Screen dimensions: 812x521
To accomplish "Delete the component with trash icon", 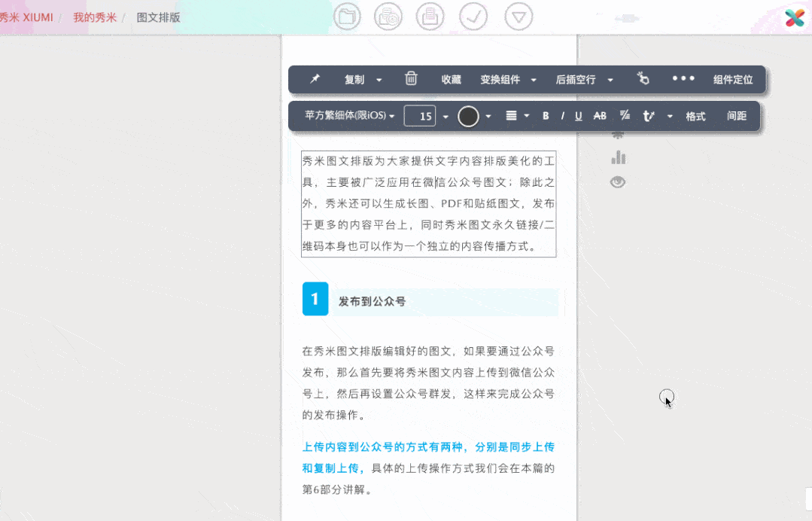I will coord(411,78).
